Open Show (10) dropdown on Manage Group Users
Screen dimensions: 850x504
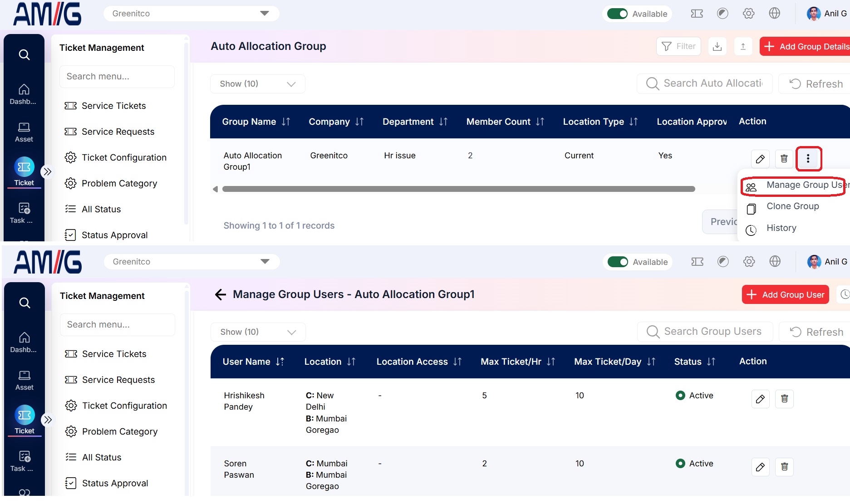click(x=258, y=332)
